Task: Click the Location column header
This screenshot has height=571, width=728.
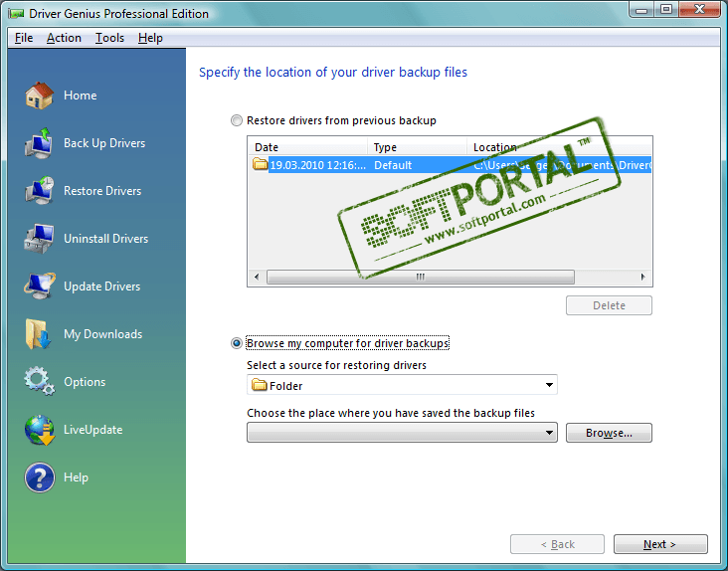Action: coord(560,147)
